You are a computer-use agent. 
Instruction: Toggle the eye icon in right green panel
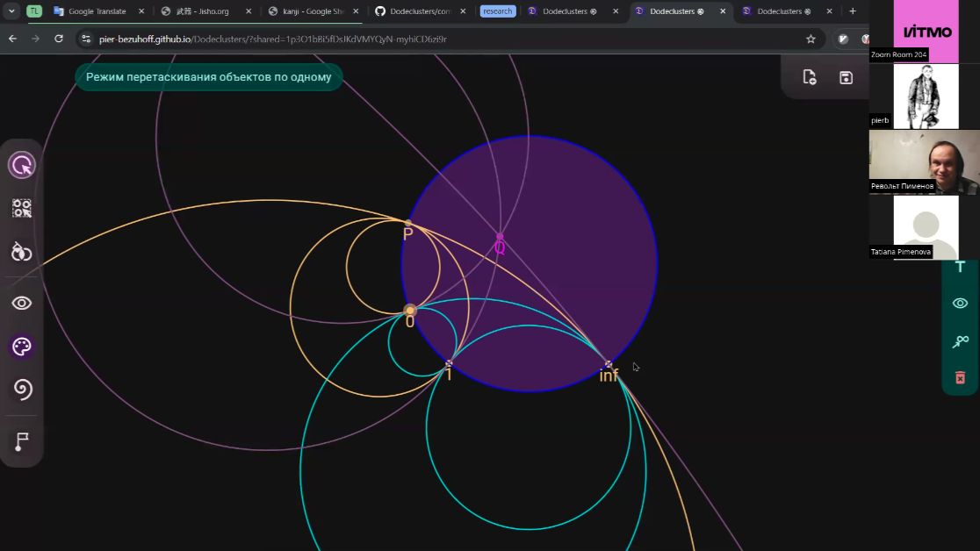(960, 303)
